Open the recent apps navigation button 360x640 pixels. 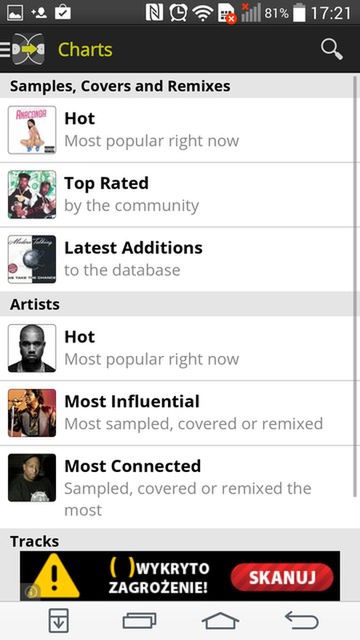[139, 621]
